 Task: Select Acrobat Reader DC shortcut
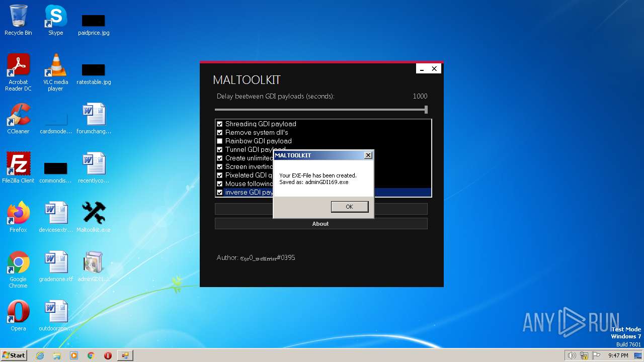click(18, 72)
